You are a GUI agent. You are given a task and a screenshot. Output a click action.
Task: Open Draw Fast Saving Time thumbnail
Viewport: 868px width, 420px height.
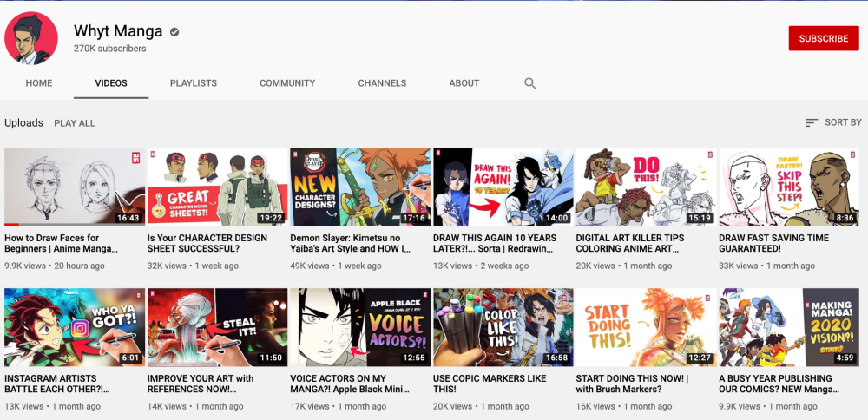789,187
